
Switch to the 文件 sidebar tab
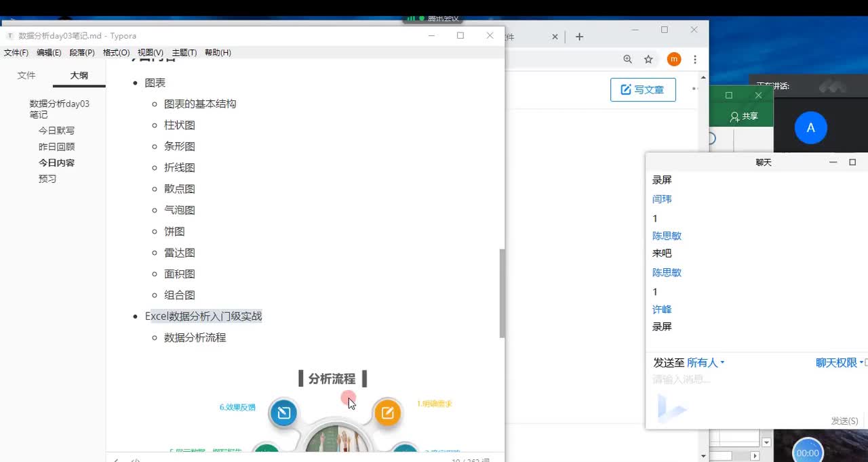26,75
